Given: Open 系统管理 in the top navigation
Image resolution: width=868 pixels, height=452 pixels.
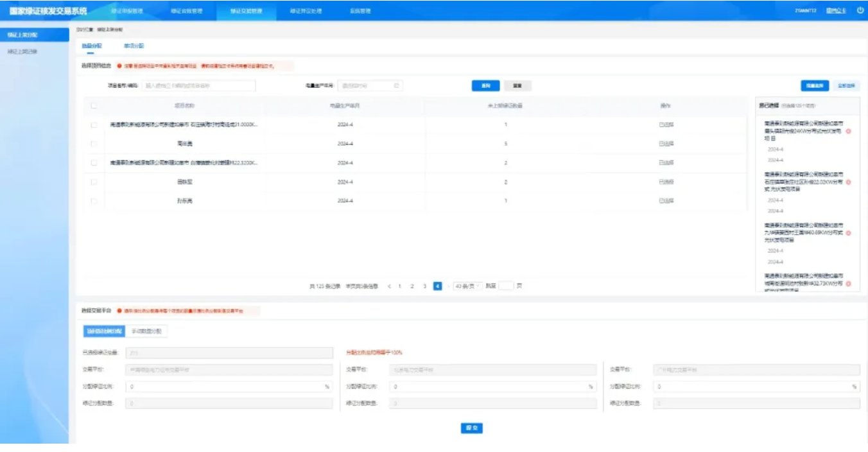Looking at the screenshot, I should [360, 11].
